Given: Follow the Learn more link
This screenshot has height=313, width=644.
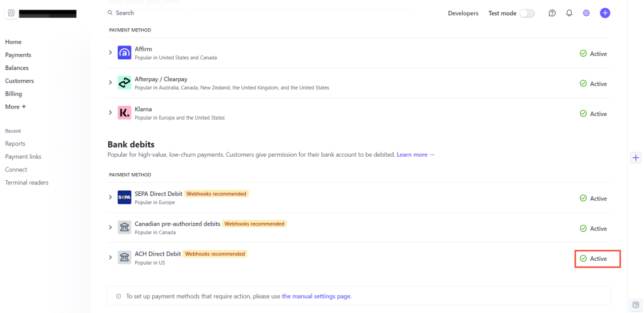Looking at the screenshot, I should click(415, 155).
